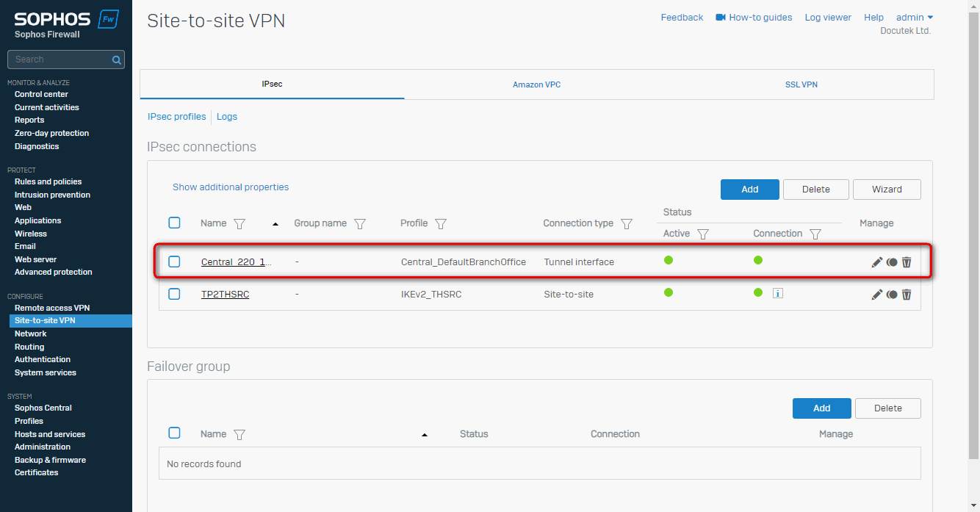The image size is (980, 512).
Task: Click the sort arrow in the Failover group header
Action: pyautogui.click(x=425, y=435)
